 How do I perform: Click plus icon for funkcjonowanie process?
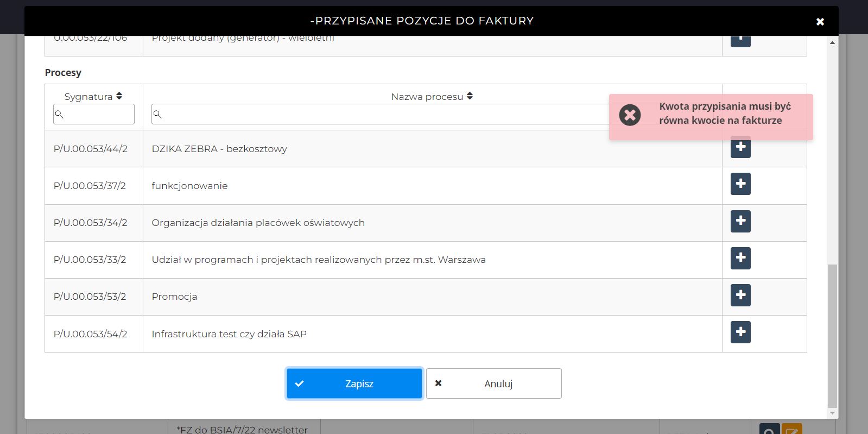pyautogui.click(x=740, y=184)
